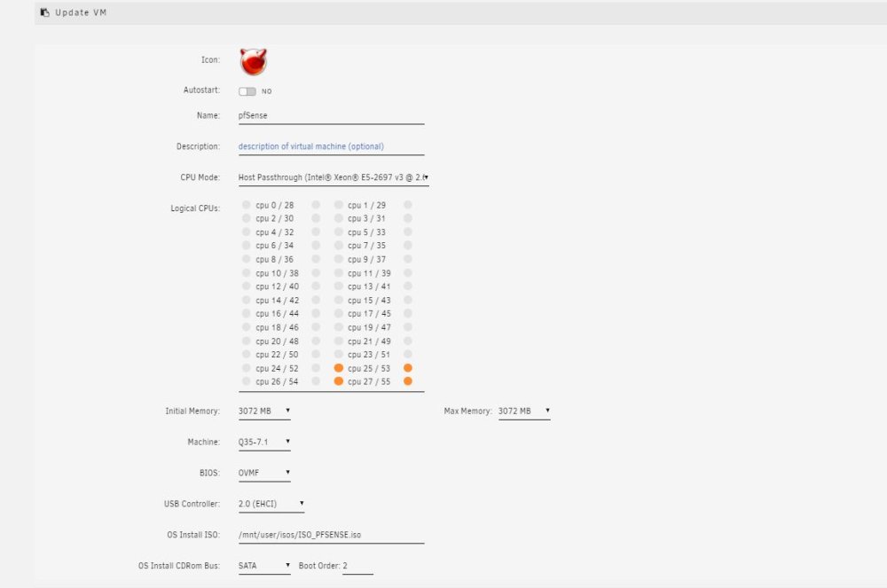Enable the cpu 23 checkbox

pos(338,354)
